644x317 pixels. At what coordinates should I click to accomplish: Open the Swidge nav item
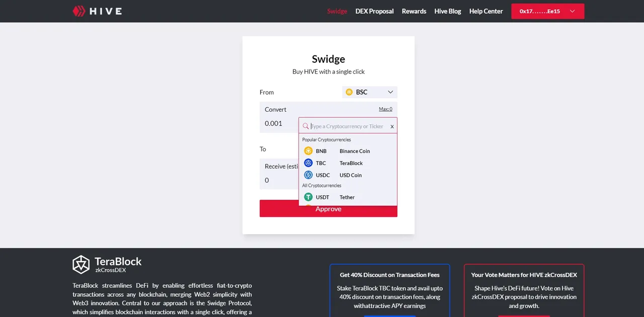(337, 11)
